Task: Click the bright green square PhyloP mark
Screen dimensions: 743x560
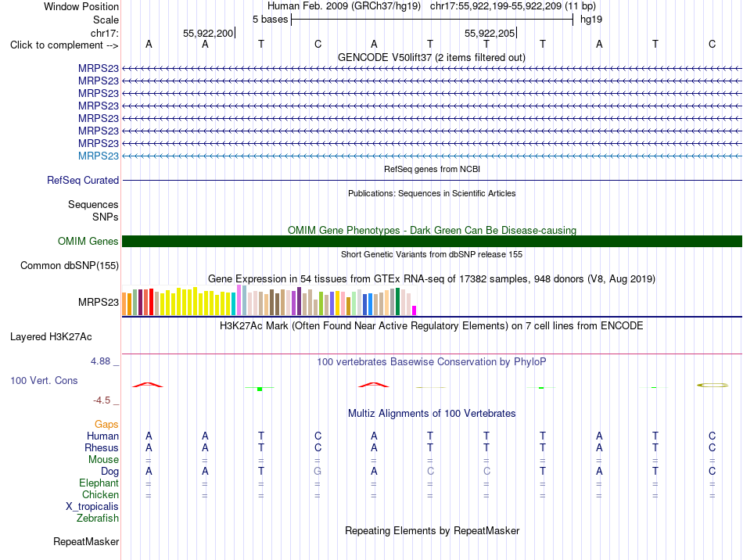Action: (x=260, y=389)
